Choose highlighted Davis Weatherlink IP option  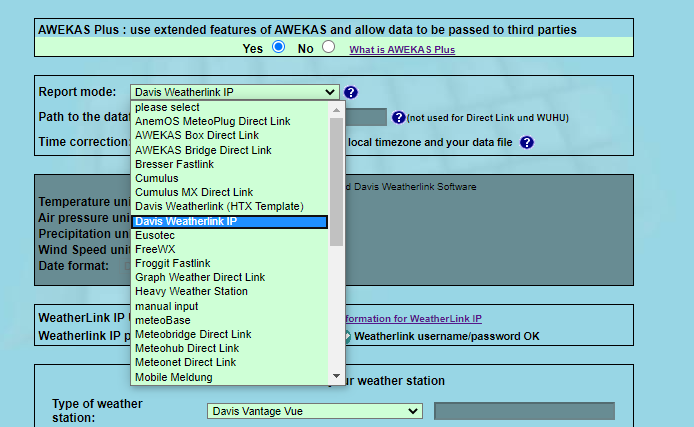(x=230, y=221)
